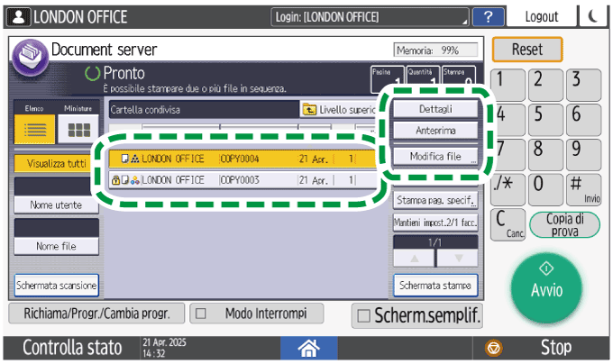Tap the ./* keypad key
Viewport: 613px width, 364px height.
(x=508, y=190)
